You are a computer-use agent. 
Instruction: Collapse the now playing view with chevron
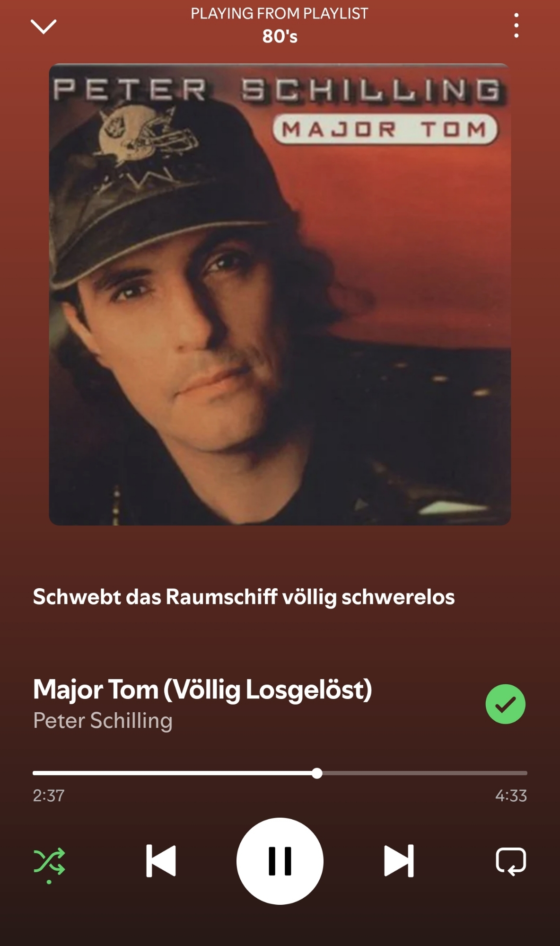pyautogui.click(x=44, y=27)
